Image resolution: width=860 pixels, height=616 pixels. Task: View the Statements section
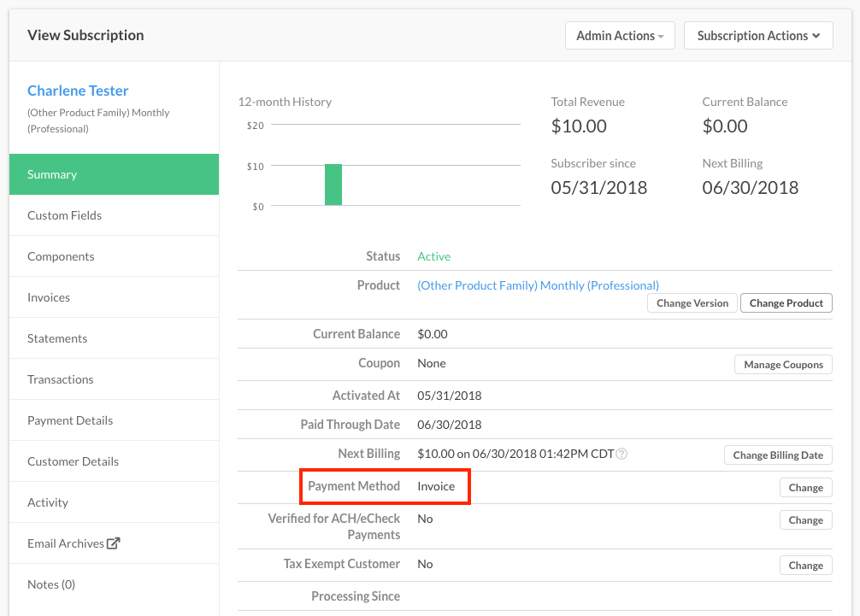pos(57,338)
